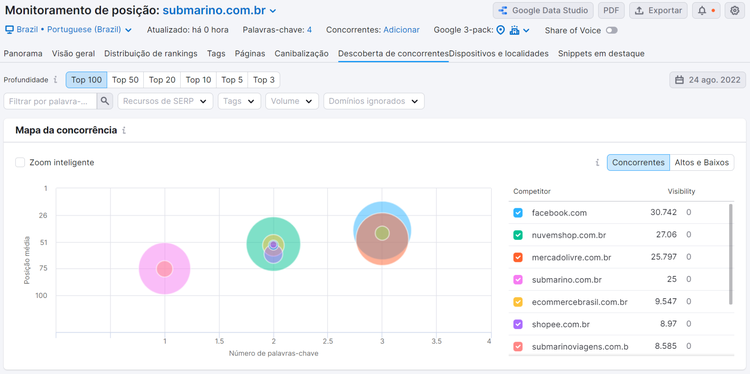750x374 pixels.
Task: Toggle Share of Voice switch
Action: pos(611,30)
